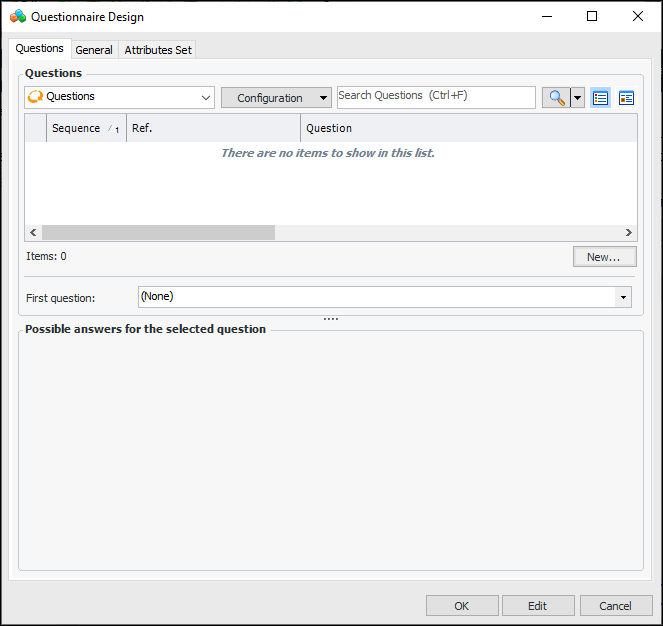Screen dimensions: 663x626
Task: Switch to the General tab
Action: (94, 50)
